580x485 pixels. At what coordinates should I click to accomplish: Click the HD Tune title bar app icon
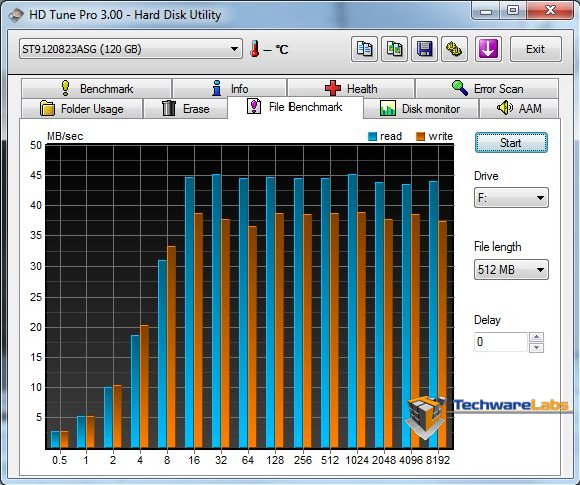(16, 15)
